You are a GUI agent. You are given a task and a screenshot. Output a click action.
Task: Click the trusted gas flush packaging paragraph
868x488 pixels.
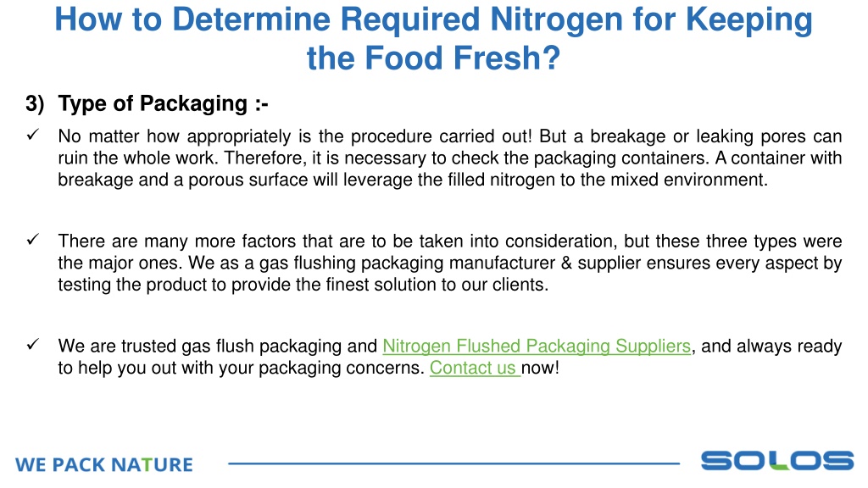coord(449,357)
